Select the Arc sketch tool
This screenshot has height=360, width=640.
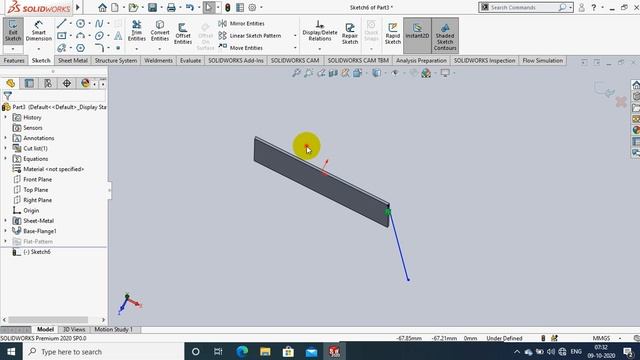click(x=80, y=36)
